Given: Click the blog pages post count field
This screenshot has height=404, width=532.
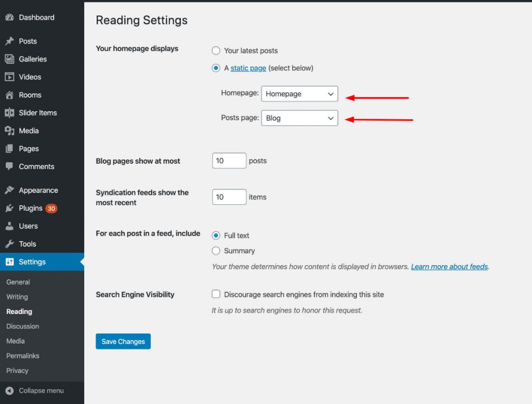Looking at the screenshot, I should (x=229, y=161).
